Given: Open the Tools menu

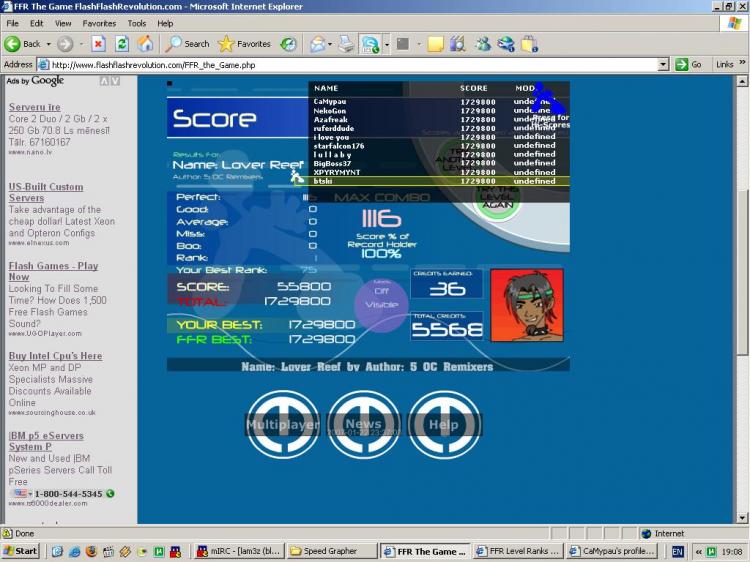Looking at the screenshot, I should (x=137, y=23).
